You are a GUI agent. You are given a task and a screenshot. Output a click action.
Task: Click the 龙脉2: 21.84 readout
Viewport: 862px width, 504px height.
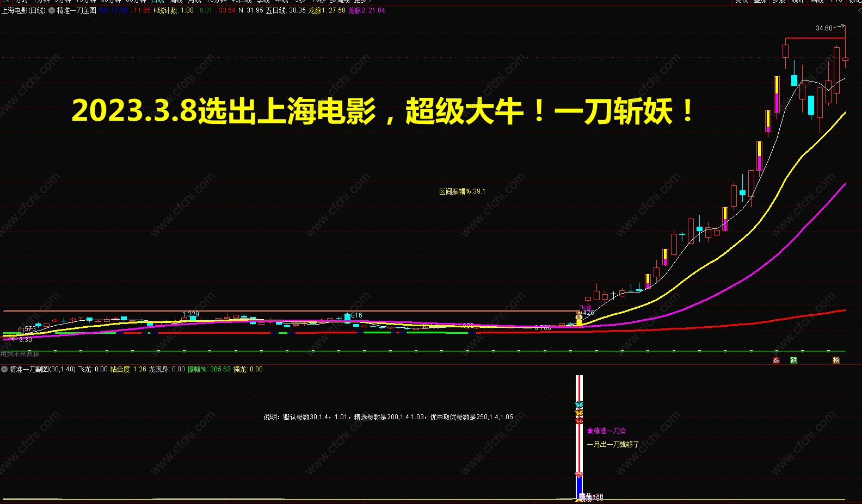tap(367, 10)
